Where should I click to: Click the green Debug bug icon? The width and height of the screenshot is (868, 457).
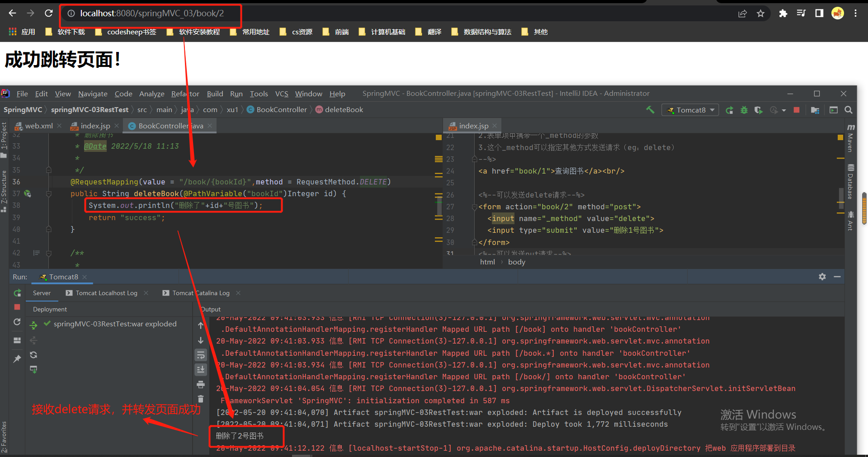[744, 110]
